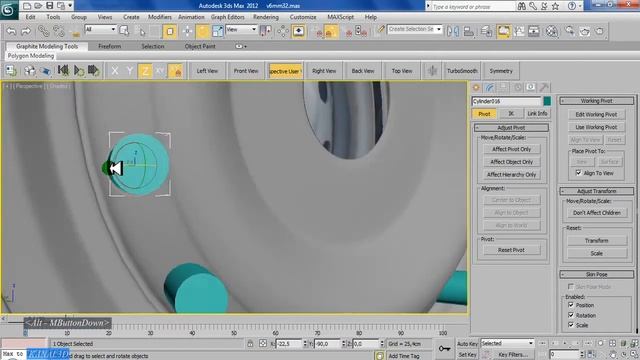The height and width of the screenshot is (360, 640).
Task: Toggle Skin Pose Rotation checkbox
Action: pos(571,315)
